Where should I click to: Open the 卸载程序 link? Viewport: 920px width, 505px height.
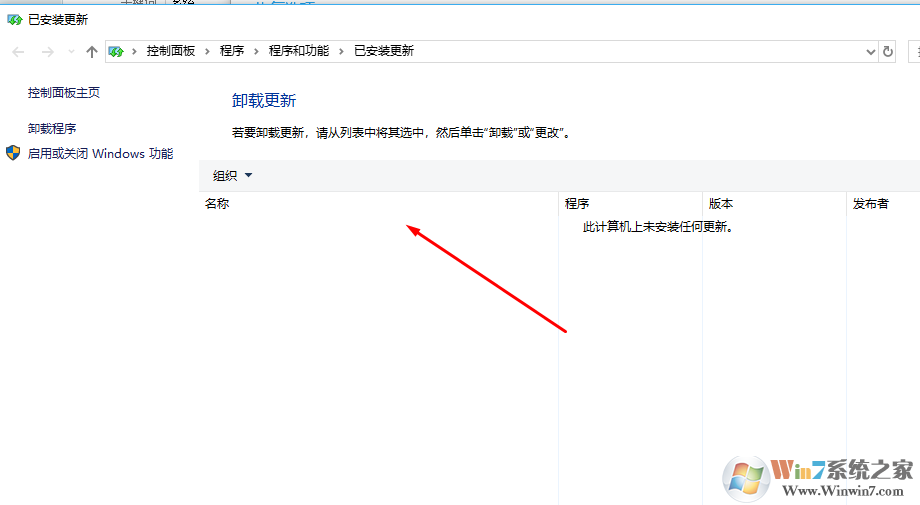click(52, 128)
